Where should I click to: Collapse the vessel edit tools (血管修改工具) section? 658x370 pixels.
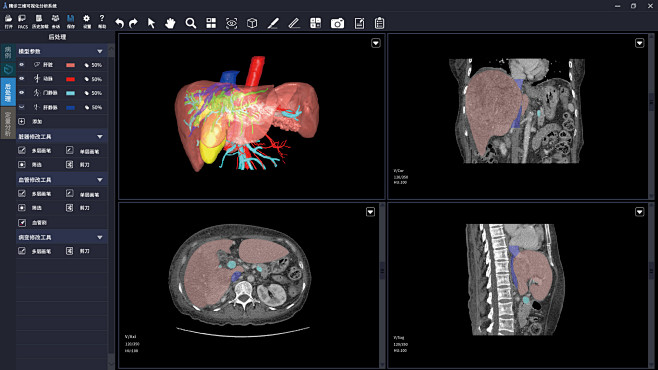[x=100, y=180]
